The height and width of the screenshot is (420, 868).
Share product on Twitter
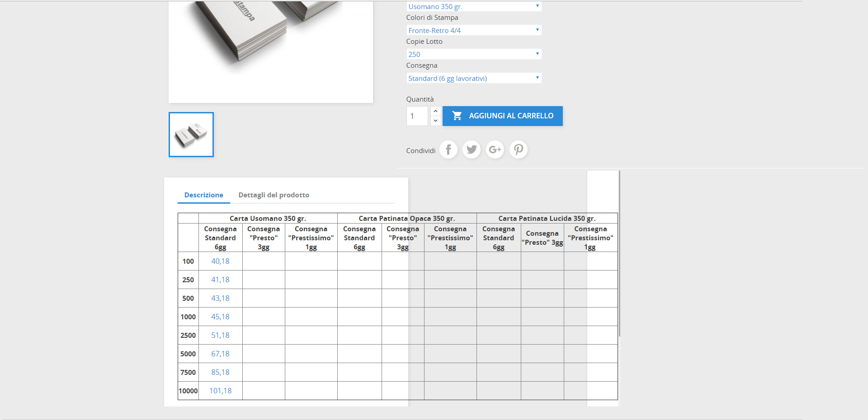point(472,149)
